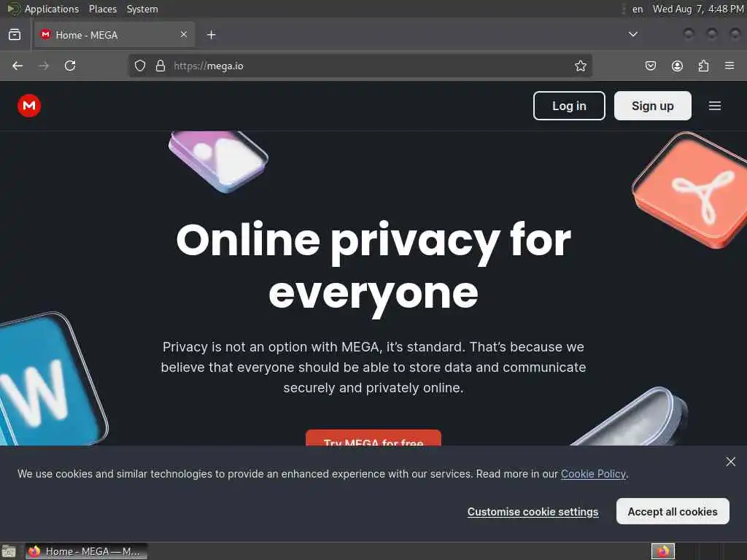The height and width of the screenshot is (560, 747).
Task: Open the Places menu
Action: tap(103, 9)
